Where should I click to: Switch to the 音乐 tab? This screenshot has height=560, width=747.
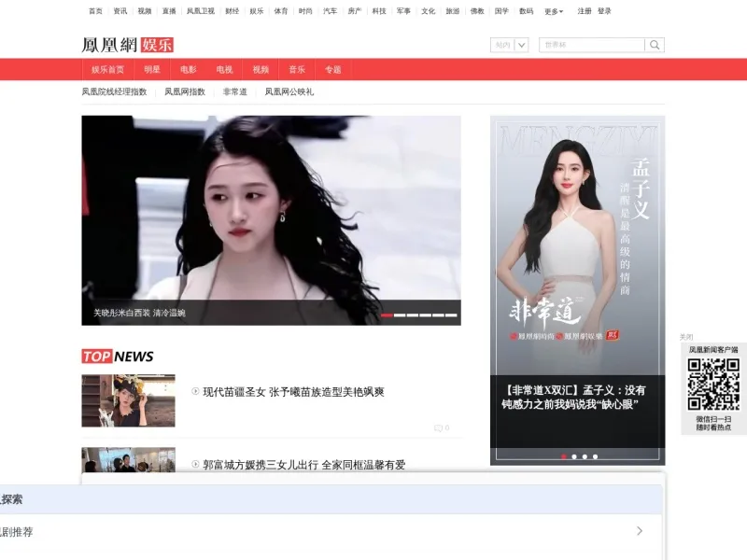(297, 69)
